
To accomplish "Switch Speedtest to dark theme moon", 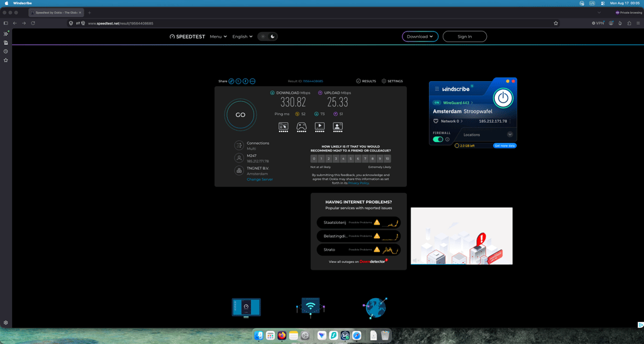I will tap(272, 36).
